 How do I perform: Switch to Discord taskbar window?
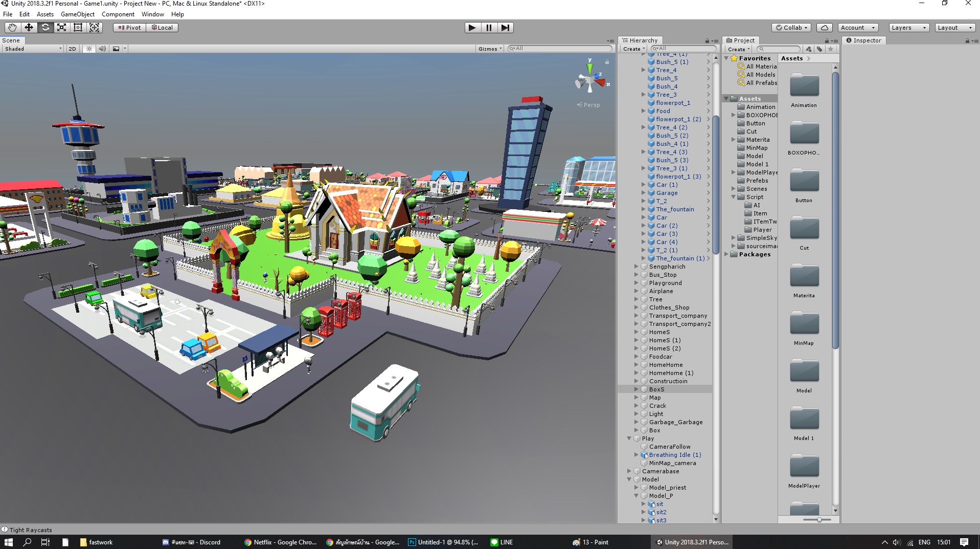pos(191,542)
